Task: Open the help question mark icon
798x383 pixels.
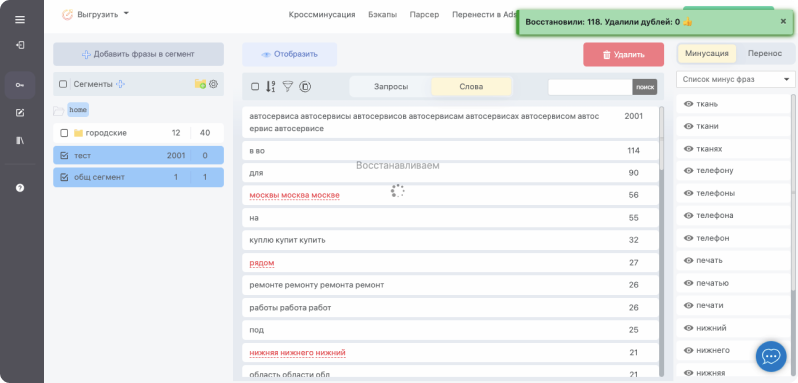Action: pos(20,188)
